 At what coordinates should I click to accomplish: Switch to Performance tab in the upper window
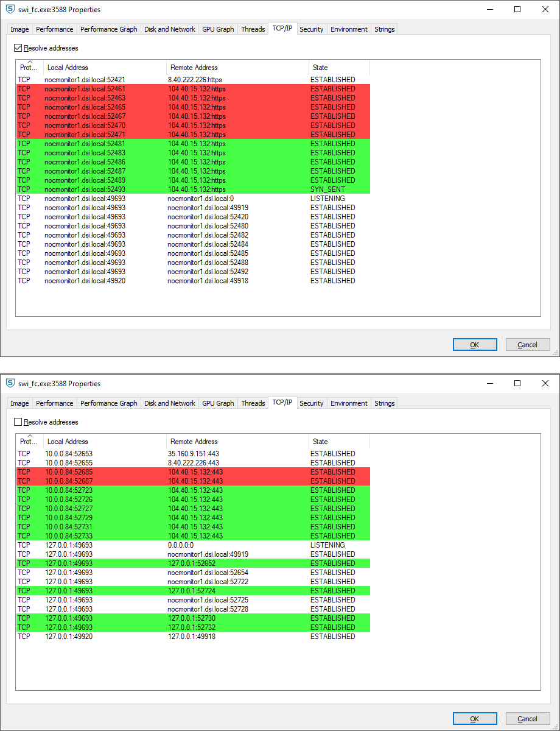tap(55, 29)
